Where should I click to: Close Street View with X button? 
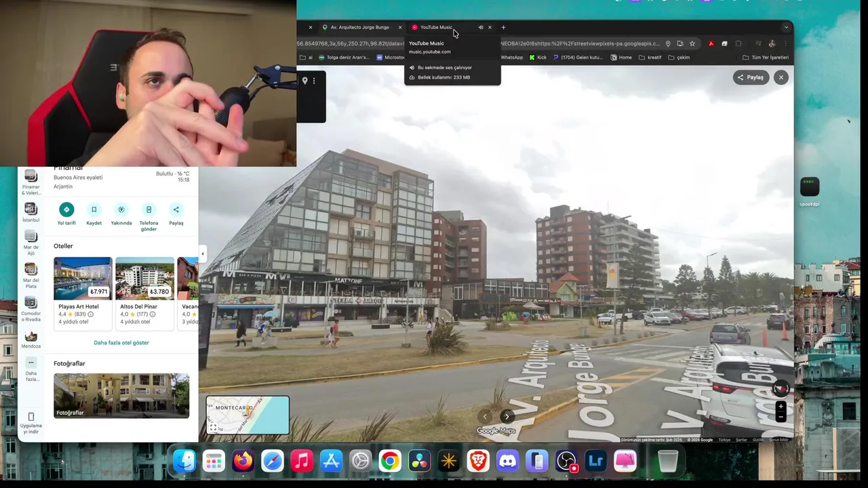pyautogui.click(x=781, y=77)
